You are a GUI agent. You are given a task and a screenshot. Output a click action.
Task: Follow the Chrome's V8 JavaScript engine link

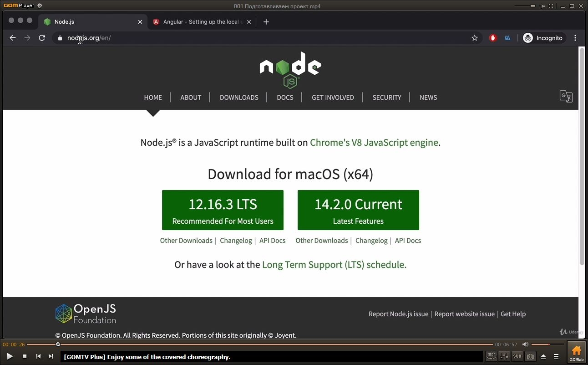(374, 143)
